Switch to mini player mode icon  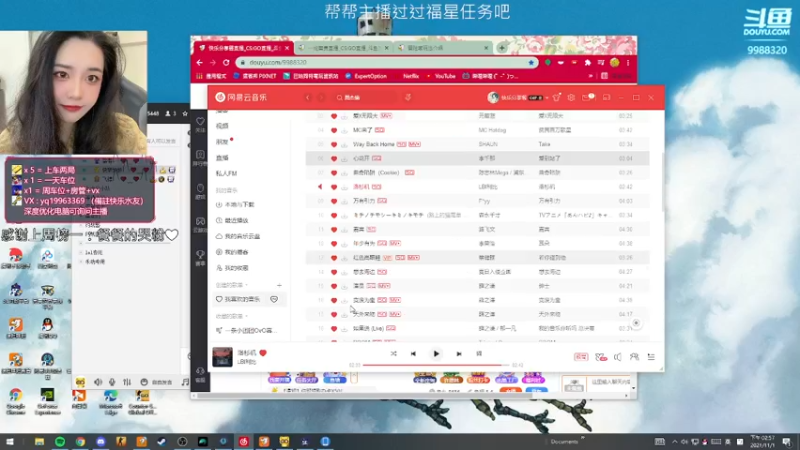(606, 97)
